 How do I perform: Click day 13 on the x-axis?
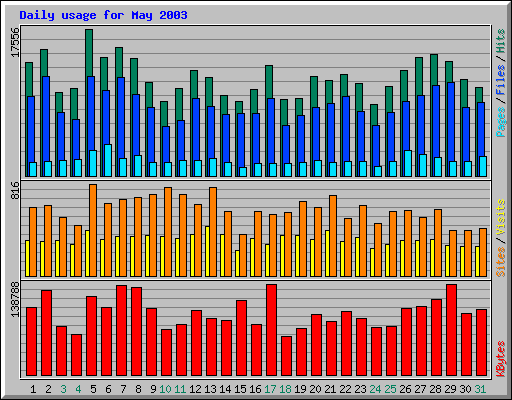pyautogui.click(x=210, y=389)
